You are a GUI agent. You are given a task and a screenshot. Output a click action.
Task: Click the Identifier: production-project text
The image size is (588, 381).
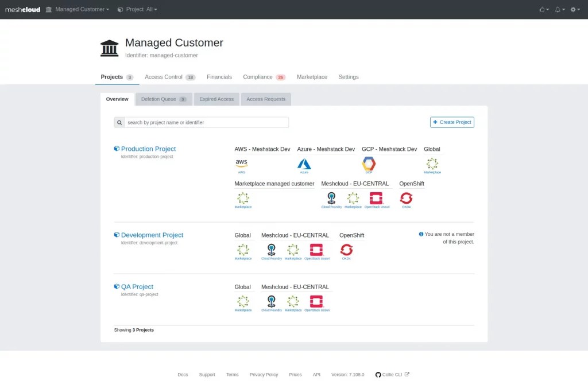147,157
